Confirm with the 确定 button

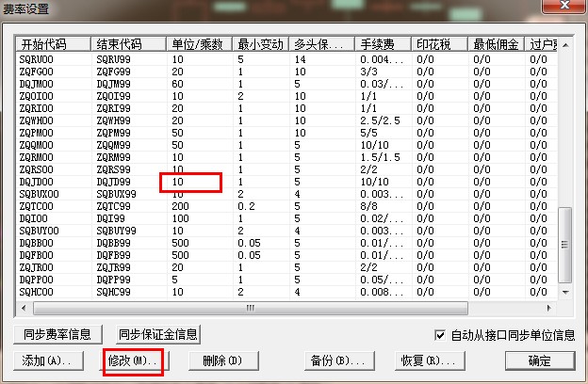[540, 360]
